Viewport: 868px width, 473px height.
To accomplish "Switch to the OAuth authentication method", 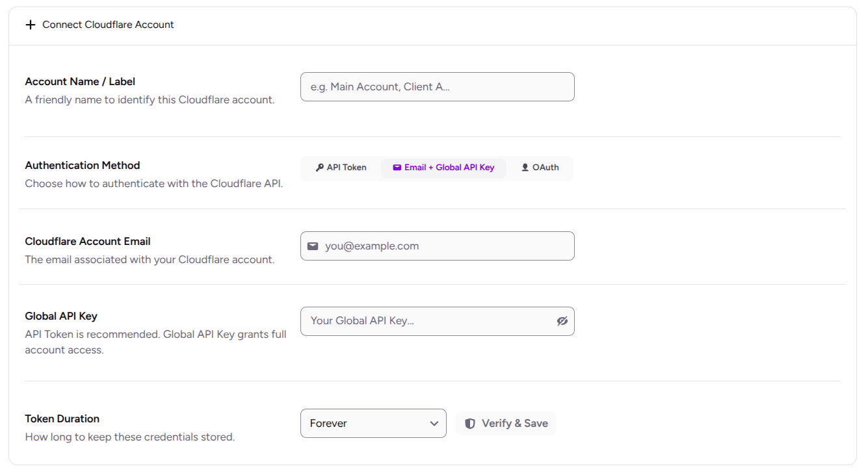I will 540,168.
